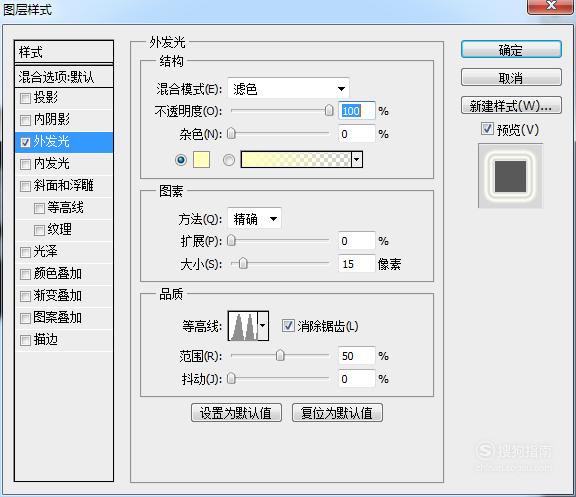Select the gradient radio button

[229, 160]
